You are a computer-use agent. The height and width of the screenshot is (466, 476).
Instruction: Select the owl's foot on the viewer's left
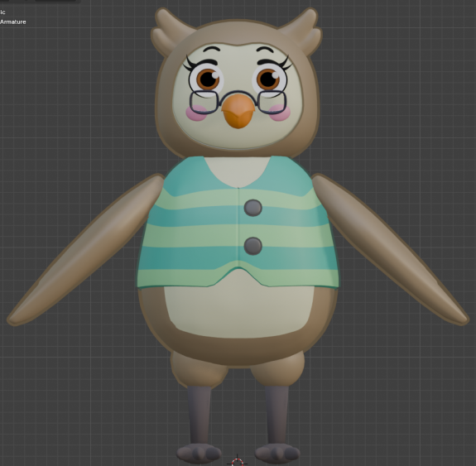(x=199, y=453)
